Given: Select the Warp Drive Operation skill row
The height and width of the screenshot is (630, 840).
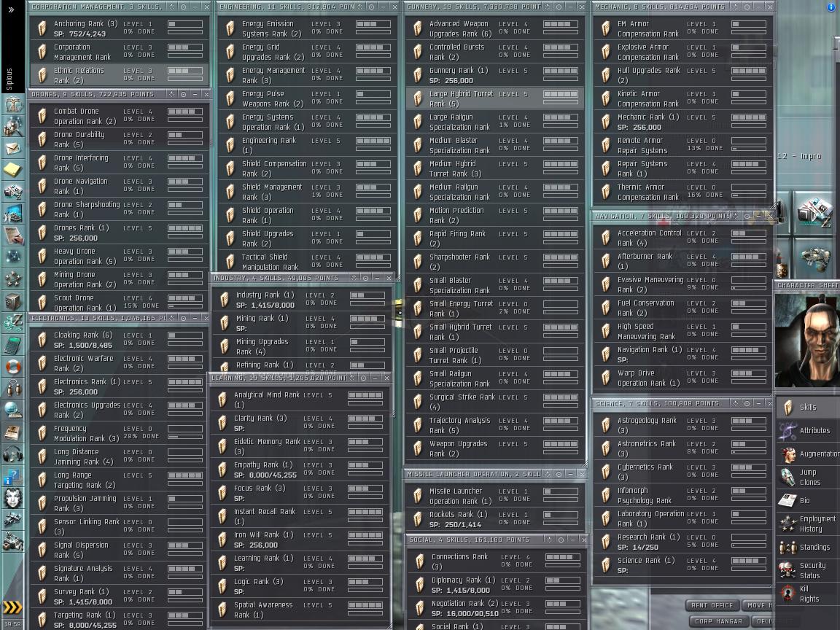Looking at the screenshot, I should [682, 378].
